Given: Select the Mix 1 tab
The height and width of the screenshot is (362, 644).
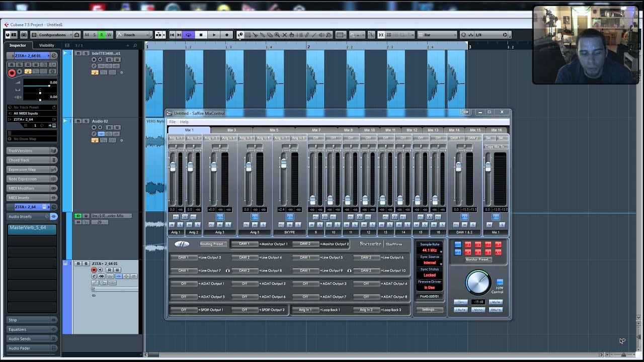Looking at the screenshot, I should (x=189, y=130).
